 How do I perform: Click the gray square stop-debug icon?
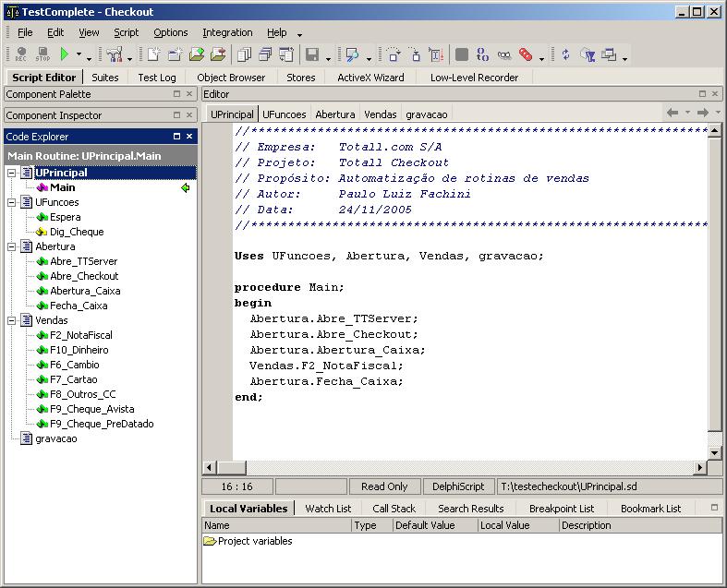[x=461, y=54]
